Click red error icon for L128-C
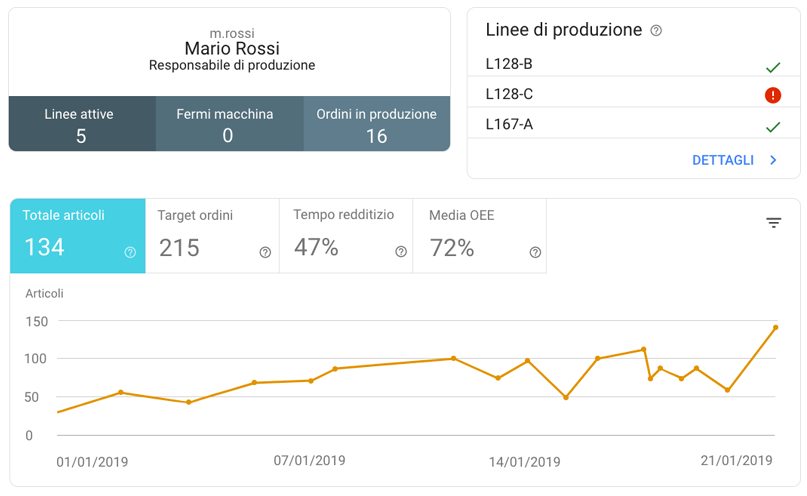 (772, 96)
